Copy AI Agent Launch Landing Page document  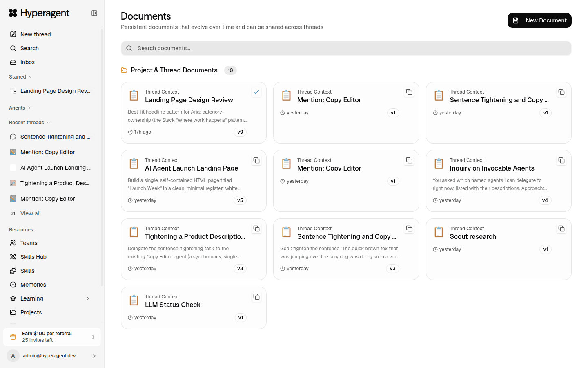tap(256, 160)
